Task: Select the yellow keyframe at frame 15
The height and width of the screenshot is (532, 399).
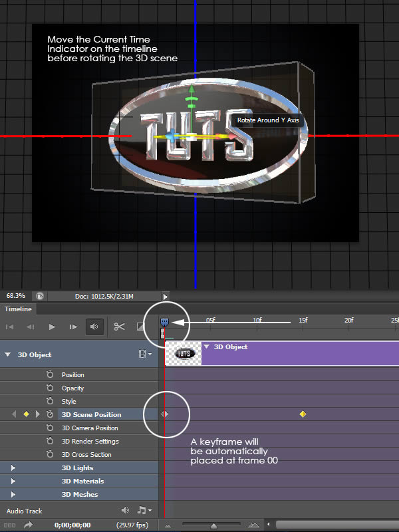Action: (303, 414)
